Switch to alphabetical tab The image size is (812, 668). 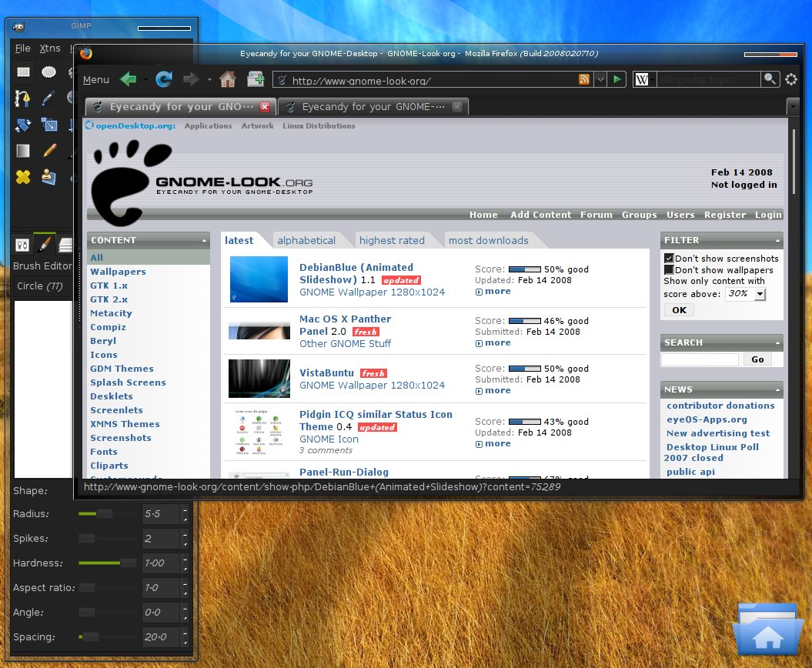306,240
